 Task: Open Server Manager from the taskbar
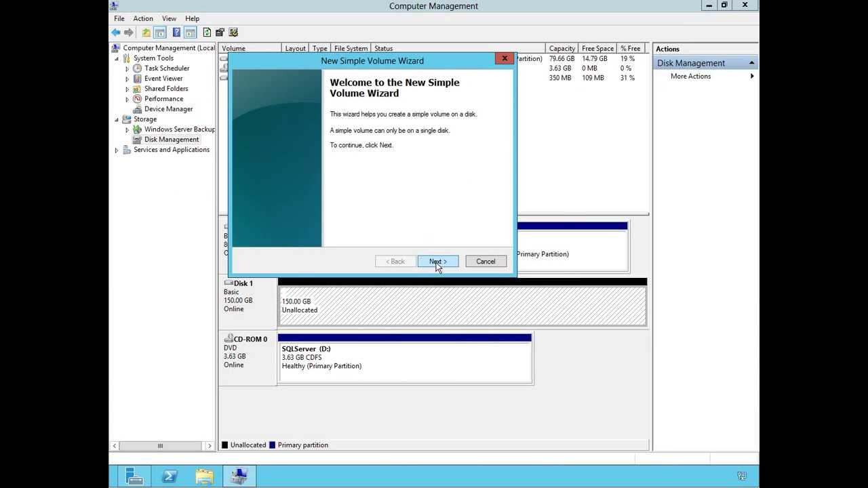(134, 476)
